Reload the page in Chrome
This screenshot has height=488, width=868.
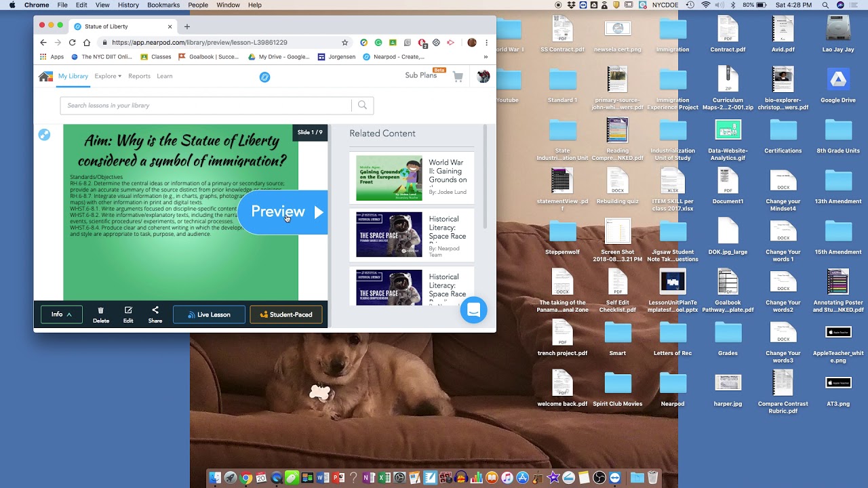click(x=73, y=42)
